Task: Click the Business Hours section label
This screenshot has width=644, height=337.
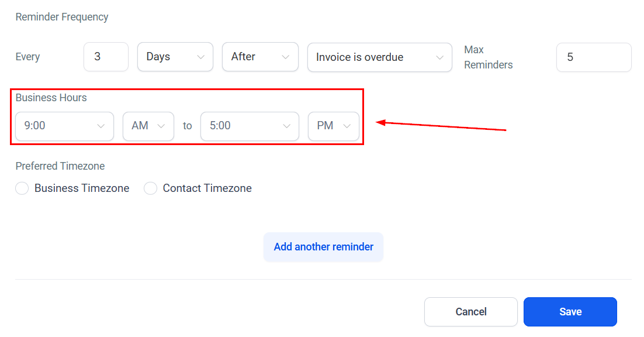Action: tap(51, 97)
